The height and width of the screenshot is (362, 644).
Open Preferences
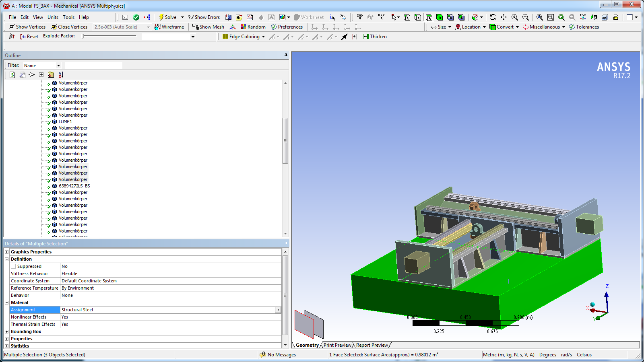(x=287, y=27)
